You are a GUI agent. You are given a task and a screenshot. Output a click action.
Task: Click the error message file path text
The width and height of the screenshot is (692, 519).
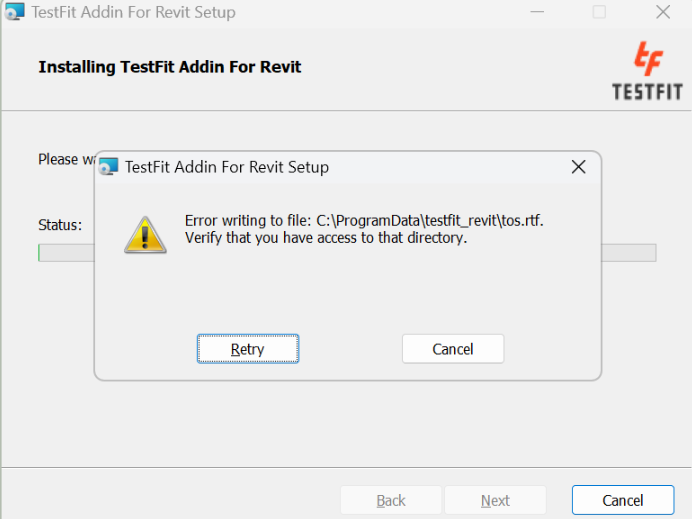(x=429, y=220)
